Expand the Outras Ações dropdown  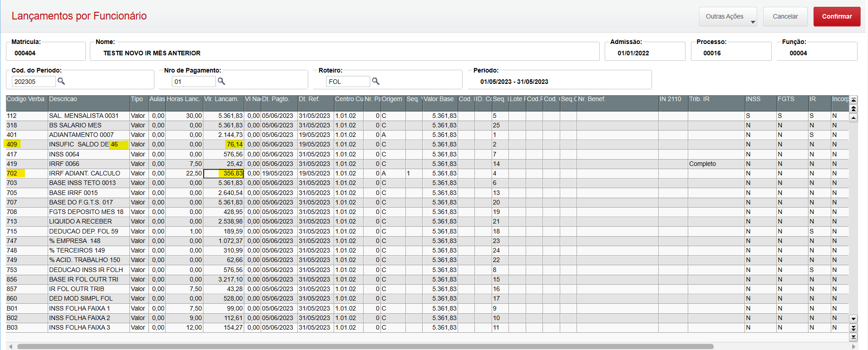click(728, 17)
